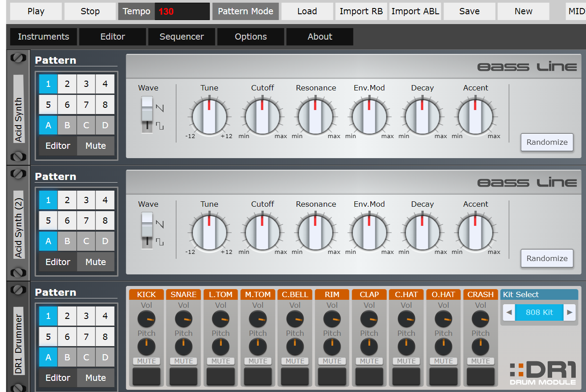586x392 pixels.
Task: Click the Load button
Action: click(307, 12)
